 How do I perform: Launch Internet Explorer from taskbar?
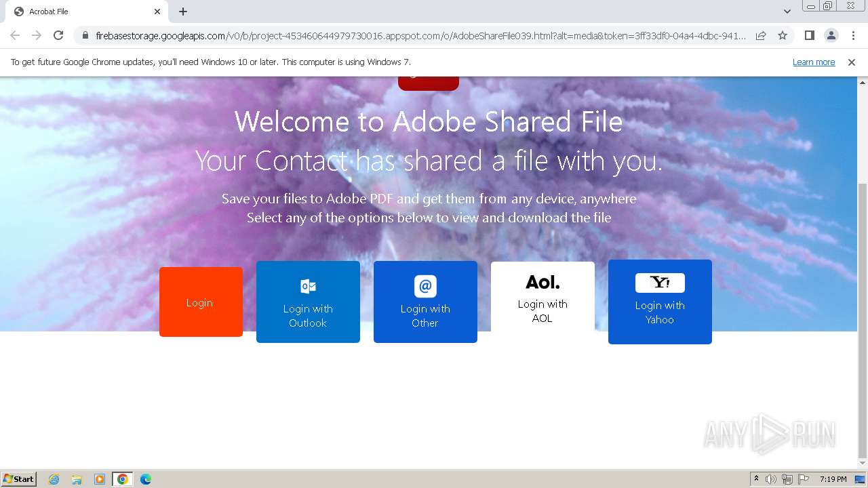click(x=54, y=479)
